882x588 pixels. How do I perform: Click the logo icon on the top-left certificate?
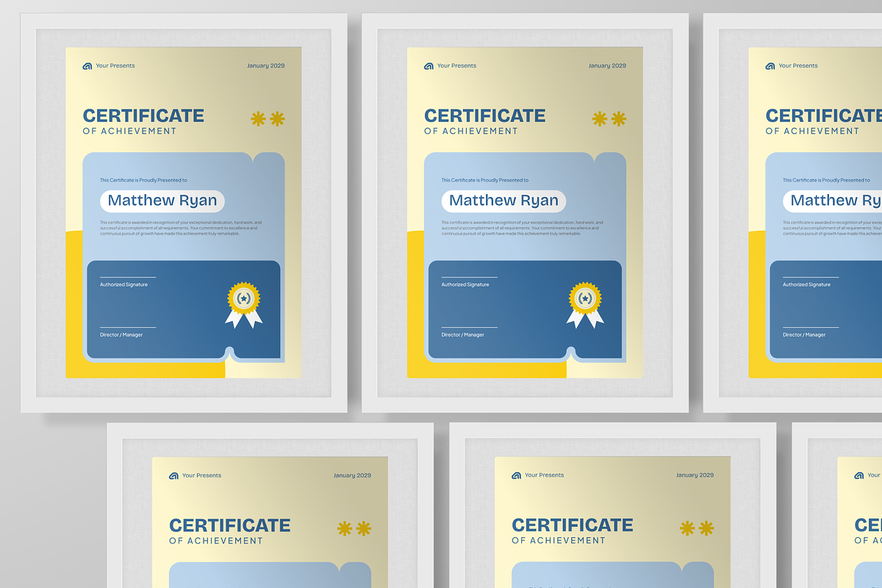(x=87, y=66)
